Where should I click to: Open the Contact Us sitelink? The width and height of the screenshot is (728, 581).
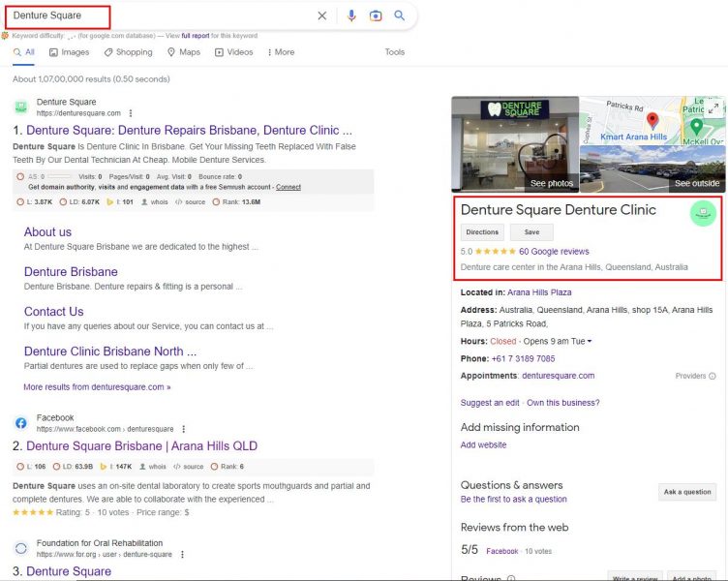coord(53,312)
